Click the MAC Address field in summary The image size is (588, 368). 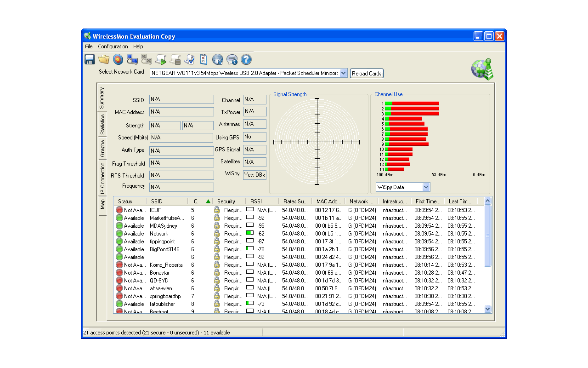181,112
